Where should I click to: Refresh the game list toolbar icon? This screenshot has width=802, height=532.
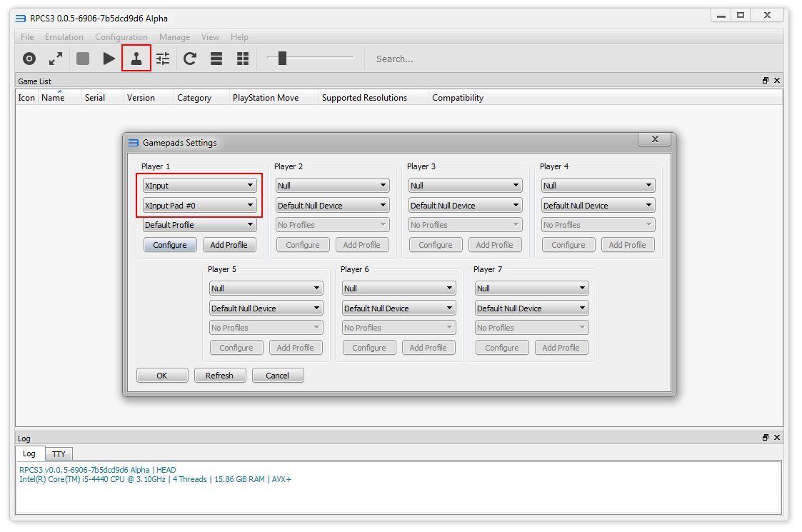click(x=190, y=59)
